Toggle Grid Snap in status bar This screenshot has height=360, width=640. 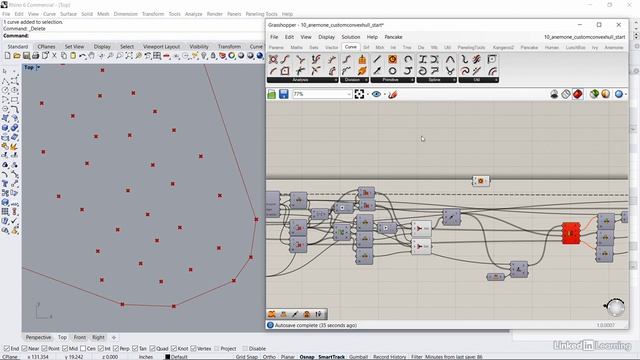[247, 357]
